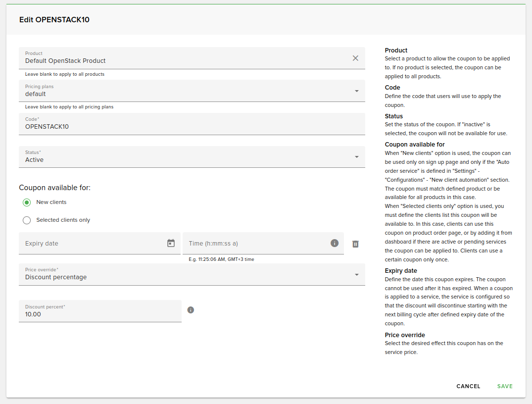Click the Coupon available for help heading

[415, 145]
